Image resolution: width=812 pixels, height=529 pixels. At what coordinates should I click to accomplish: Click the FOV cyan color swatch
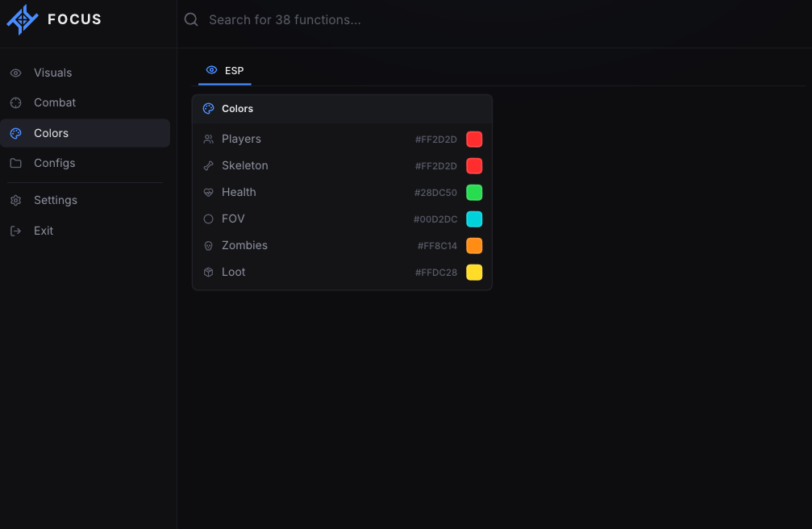[474, 219]
